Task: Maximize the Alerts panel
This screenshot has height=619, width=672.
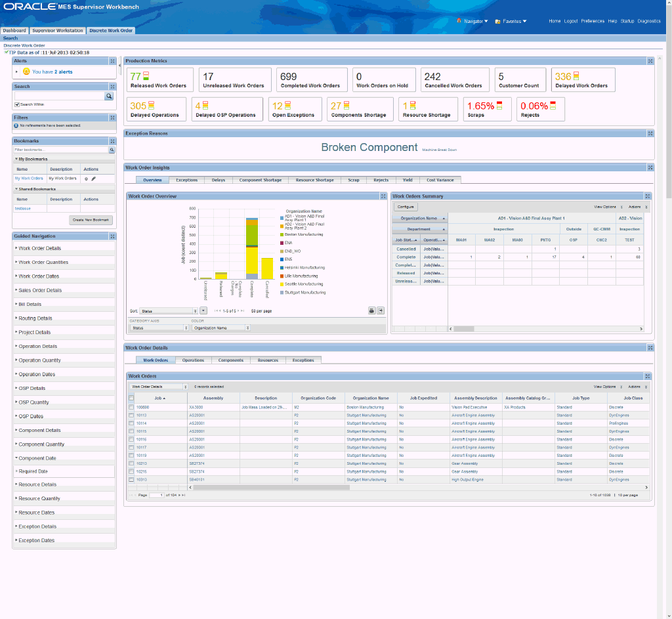Action: tap(112, 61)
